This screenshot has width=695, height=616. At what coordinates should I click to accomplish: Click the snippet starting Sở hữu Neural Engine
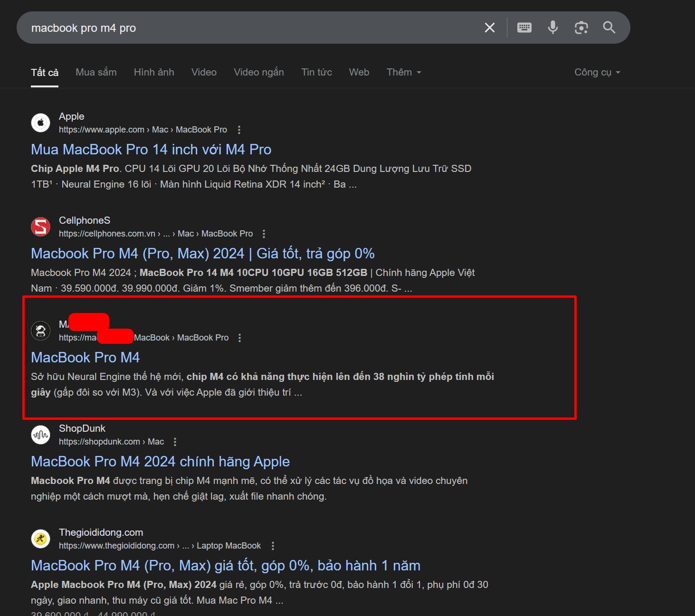click(x=263, y=384)
